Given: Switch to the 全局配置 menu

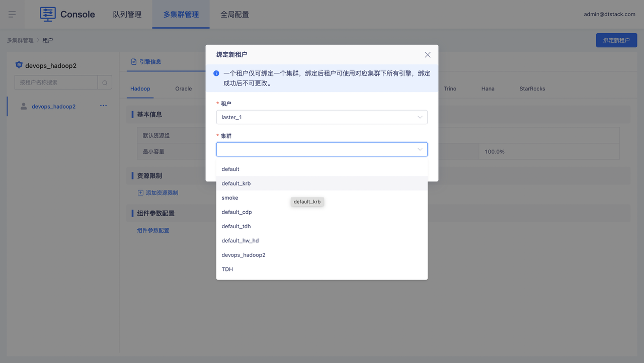Looking at the screenshot, I should tap(234, 15).
